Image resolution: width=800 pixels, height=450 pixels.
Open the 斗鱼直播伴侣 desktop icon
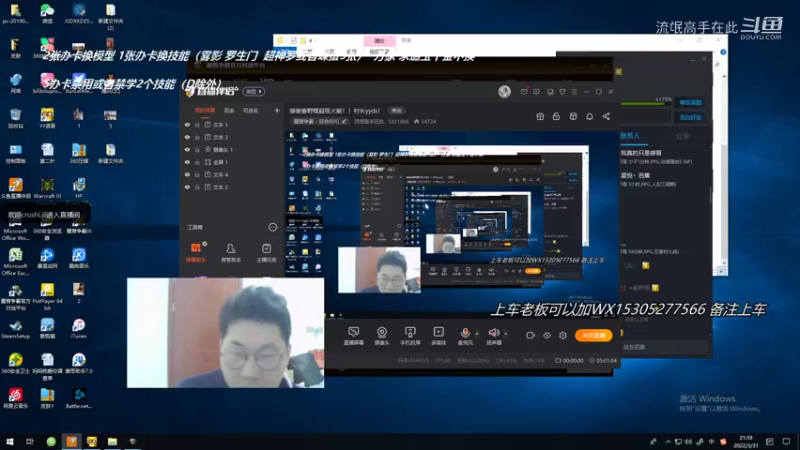coord(16,188)
